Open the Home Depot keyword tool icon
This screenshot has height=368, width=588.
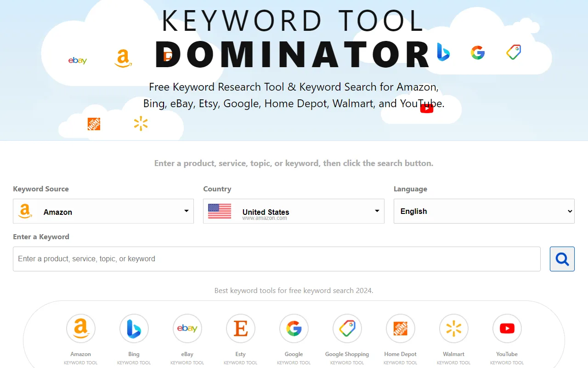(401, 328)
